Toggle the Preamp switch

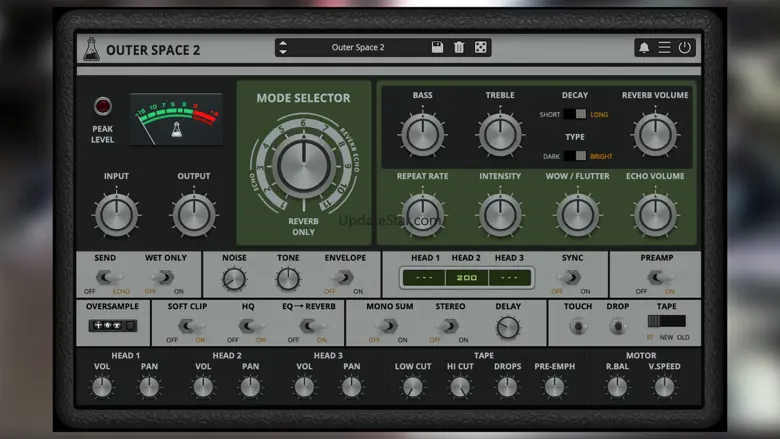[x=659, y=277]
